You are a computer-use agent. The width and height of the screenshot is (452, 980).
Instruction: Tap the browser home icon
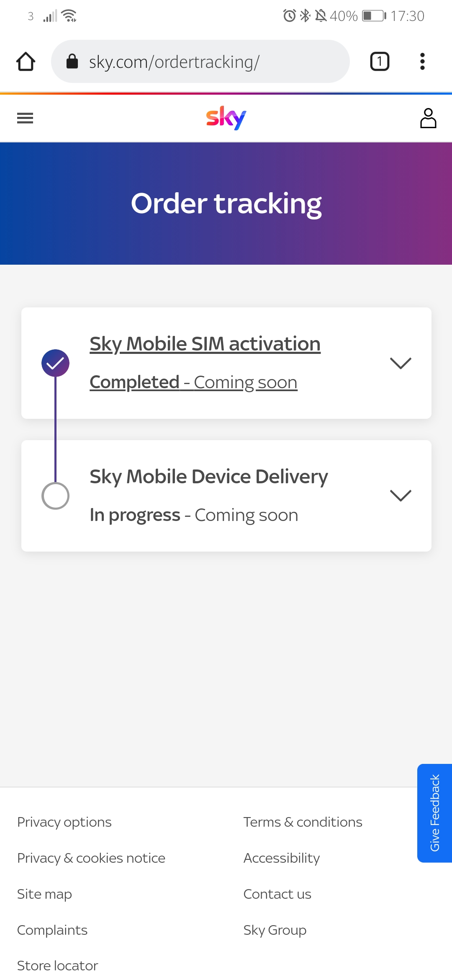26,62
